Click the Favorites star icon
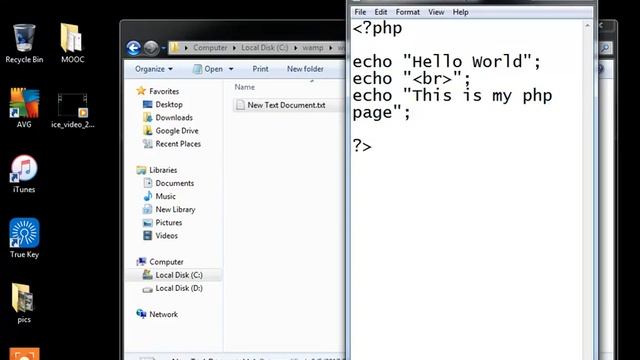The width and height of the screenshot is (640, 360). tap(141, 91)
